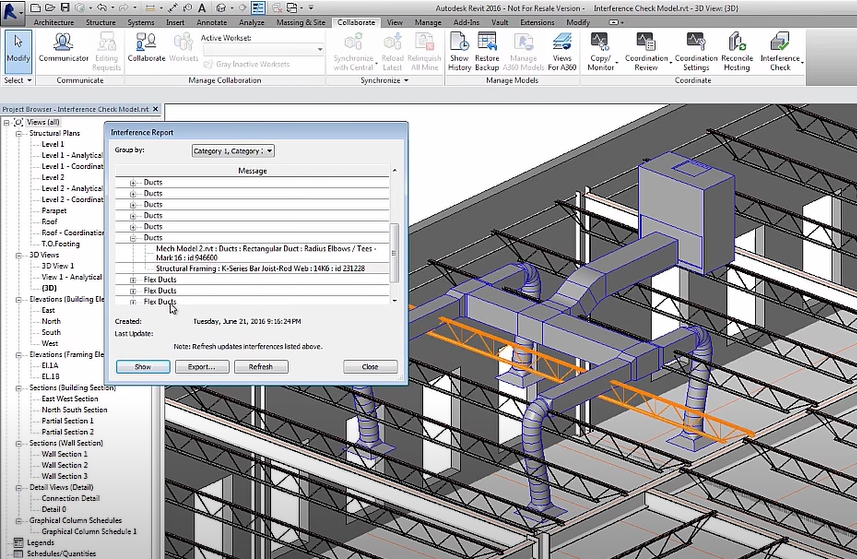Switch to the Structure ribbon tab
This screenshot has height=559, width=857.
coord(101,22)
